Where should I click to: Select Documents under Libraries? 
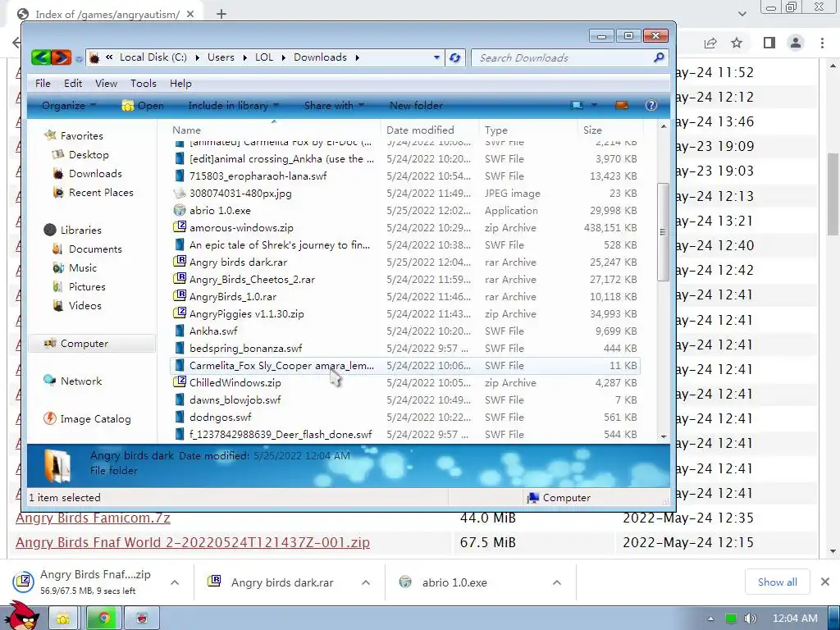[95, 249]
